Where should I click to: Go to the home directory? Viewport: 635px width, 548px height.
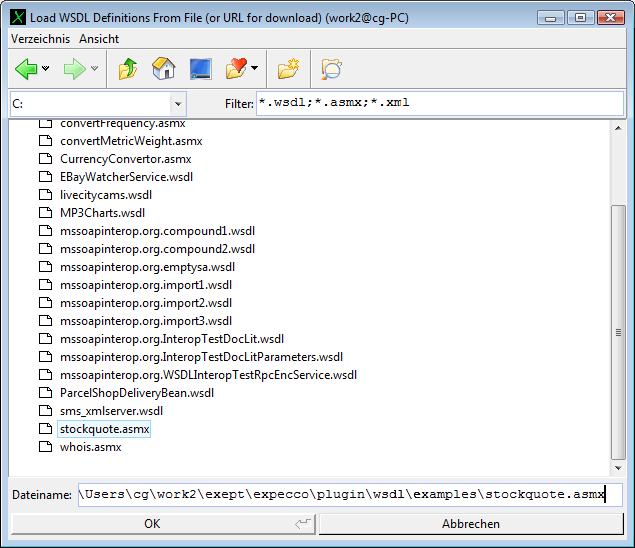[x=163, y=69]
